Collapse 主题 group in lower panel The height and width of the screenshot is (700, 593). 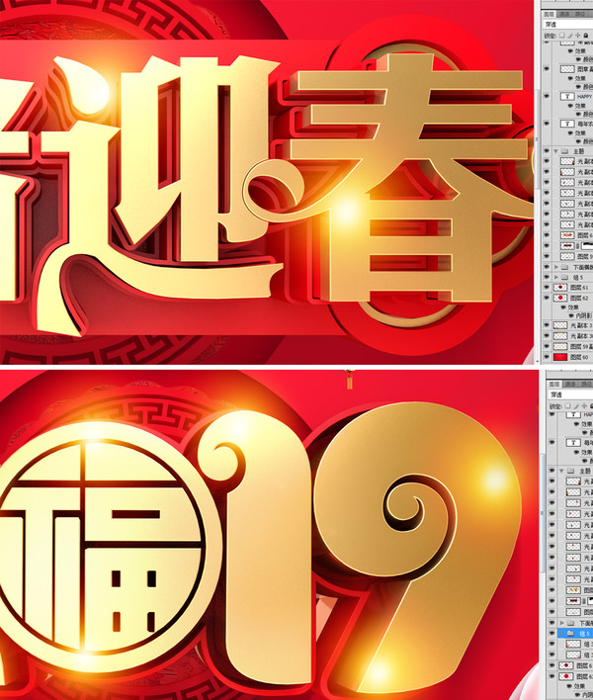coord(561,471)
